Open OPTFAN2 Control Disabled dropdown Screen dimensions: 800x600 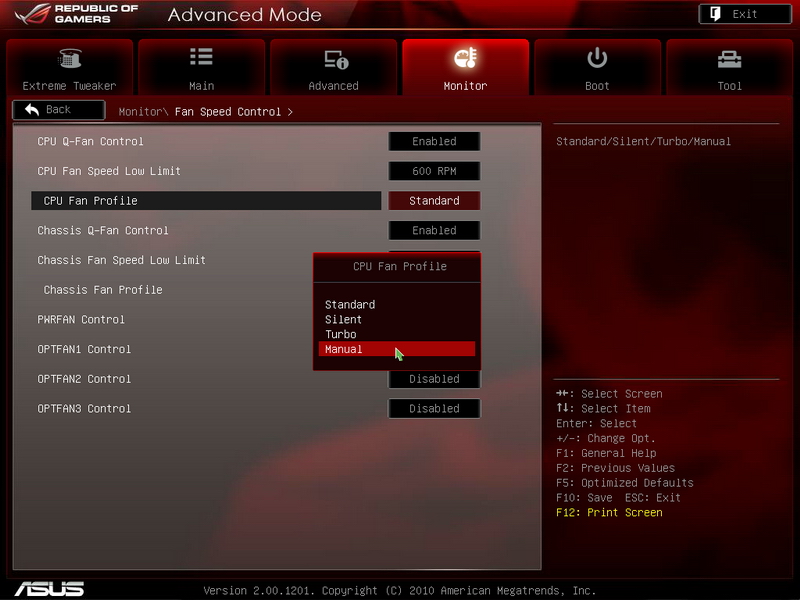434,379
